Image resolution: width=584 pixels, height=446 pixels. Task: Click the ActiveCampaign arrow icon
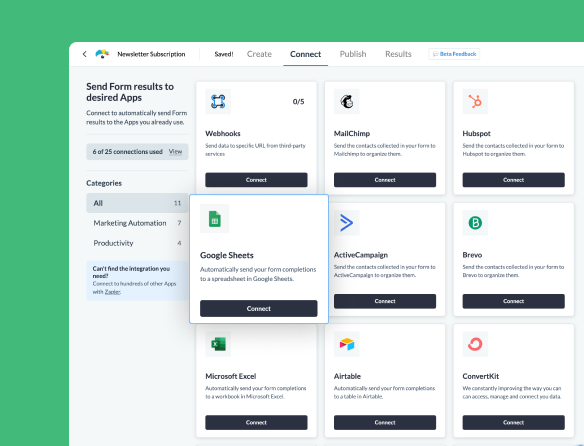[346, 223]
